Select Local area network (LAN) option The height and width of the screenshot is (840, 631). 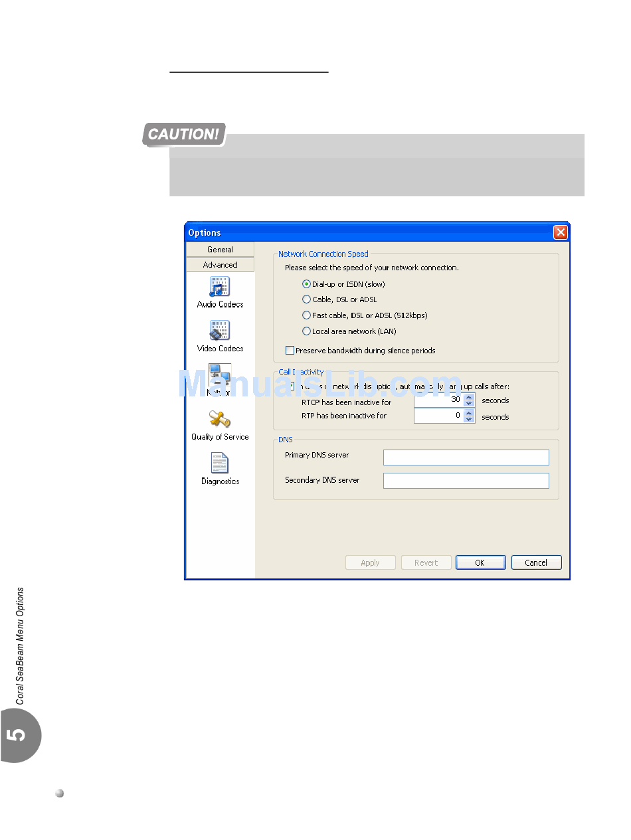306,331
